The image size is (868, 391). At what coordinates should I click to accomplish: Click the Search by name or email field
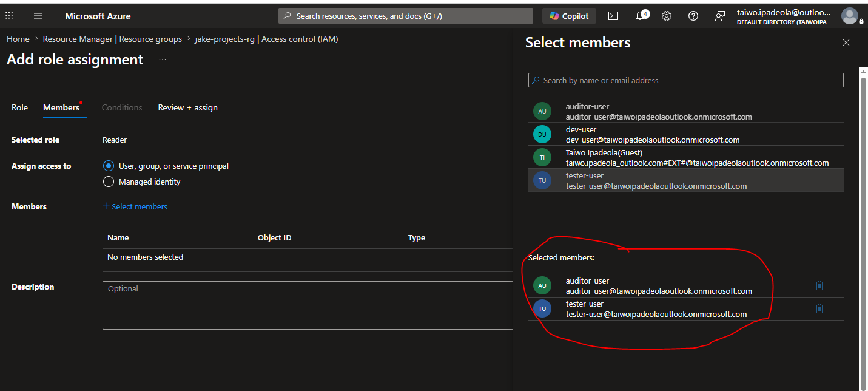click(686, 80)
